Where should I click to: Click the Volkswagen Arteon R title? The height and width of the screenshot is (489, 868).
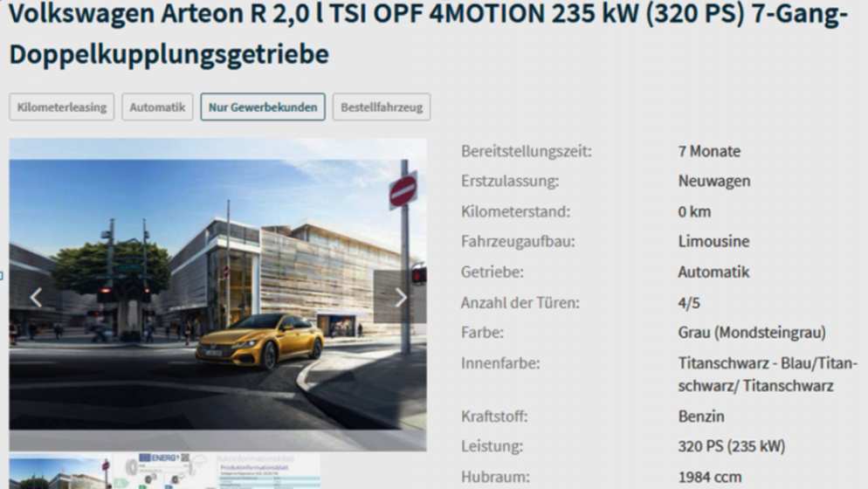pos(428,33)
